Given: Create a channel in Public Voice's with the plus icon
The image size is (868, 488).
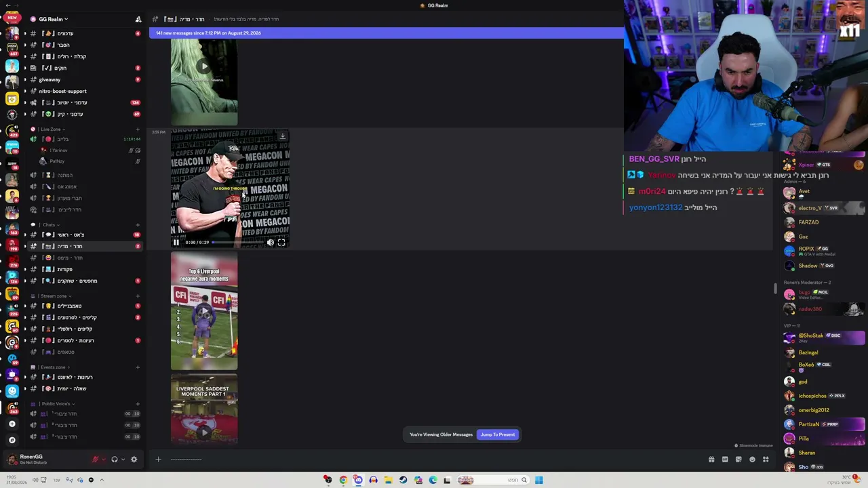Looking at the screenshot, I should 138,403.
